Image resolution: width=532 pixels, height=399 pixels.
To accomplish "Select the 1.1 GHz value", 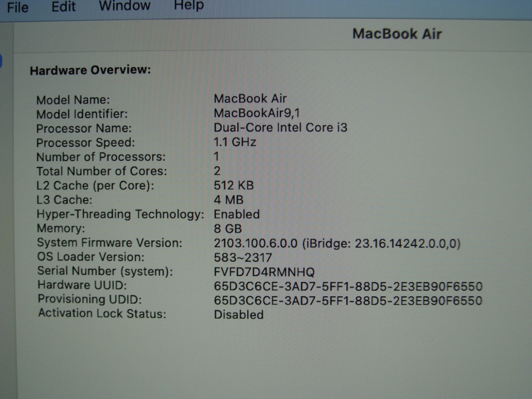I will 235,142.
